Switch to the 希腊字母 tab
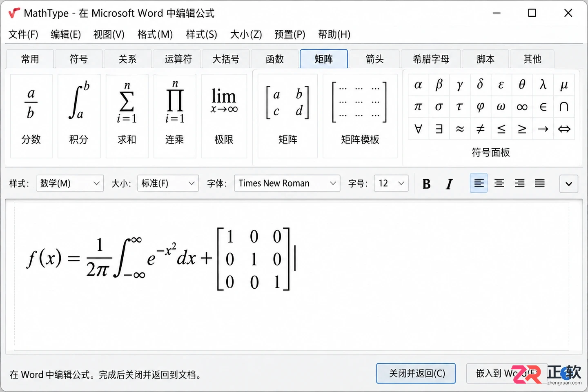Viewport: 588px width, 392px height. 431,59
